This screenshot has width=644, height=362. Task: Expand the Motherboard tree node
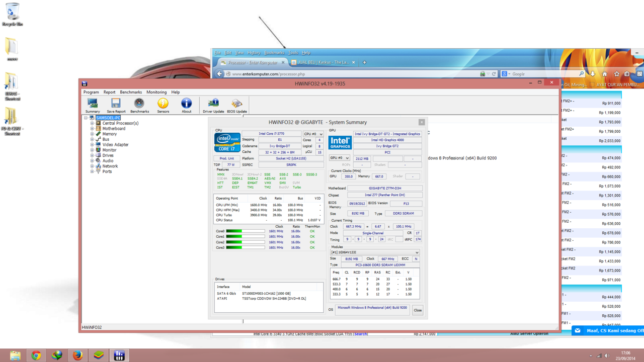point(92,129)
